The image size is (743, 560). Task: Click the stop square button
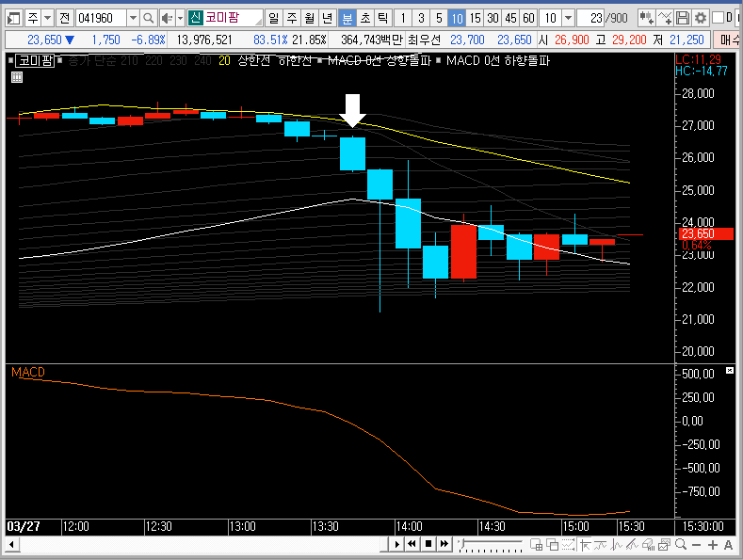click(x=428, y=544)
